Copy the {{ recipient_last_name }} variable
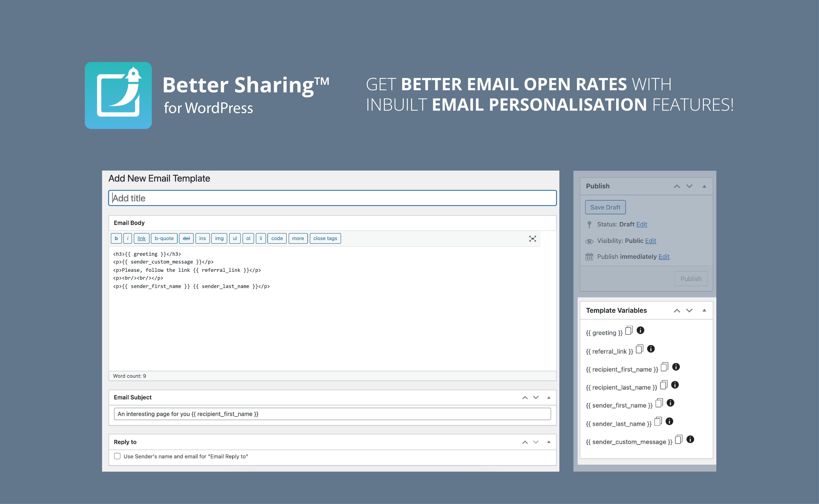The image size is (819, 504). pos(664,385)
